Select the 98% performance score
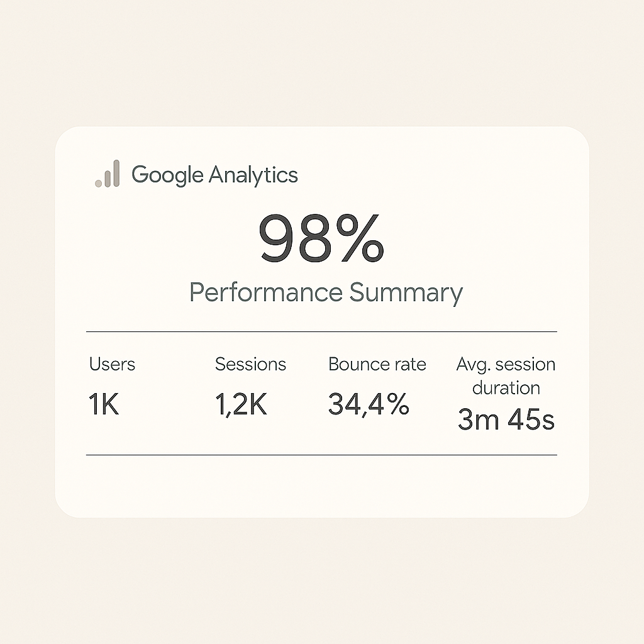 [321, 238]
